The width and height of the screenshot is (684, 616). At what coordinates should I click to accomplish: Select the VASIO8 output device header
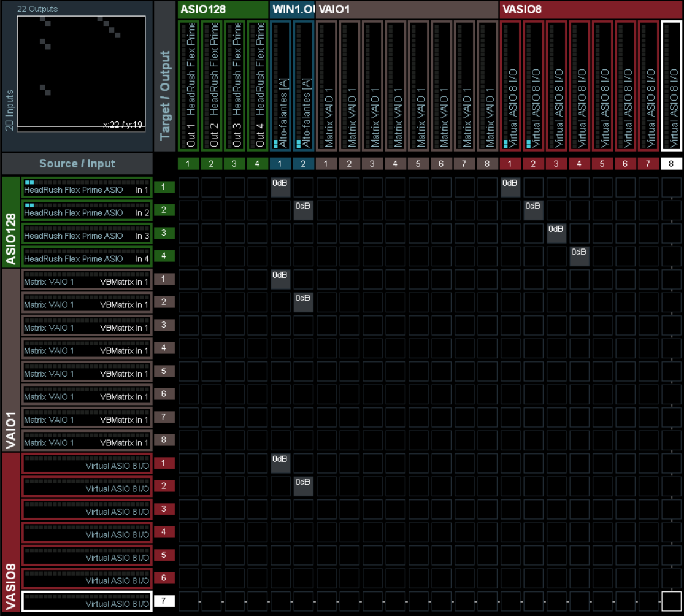coord(591,9)
